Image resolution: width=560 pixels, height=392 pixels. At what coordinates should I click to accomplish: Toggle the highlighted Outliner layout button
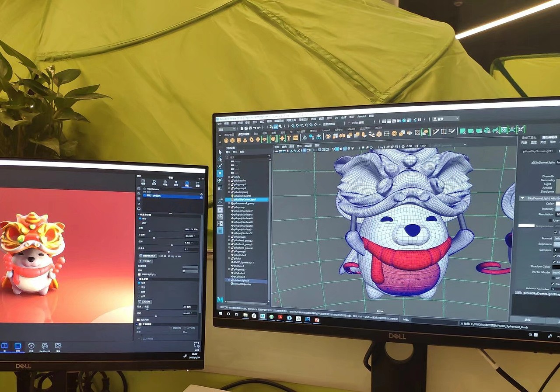220,231
